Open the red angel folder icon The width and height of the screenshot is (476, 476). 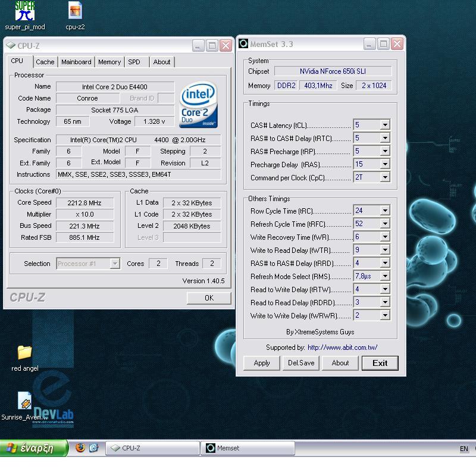[x=24, y=352]
